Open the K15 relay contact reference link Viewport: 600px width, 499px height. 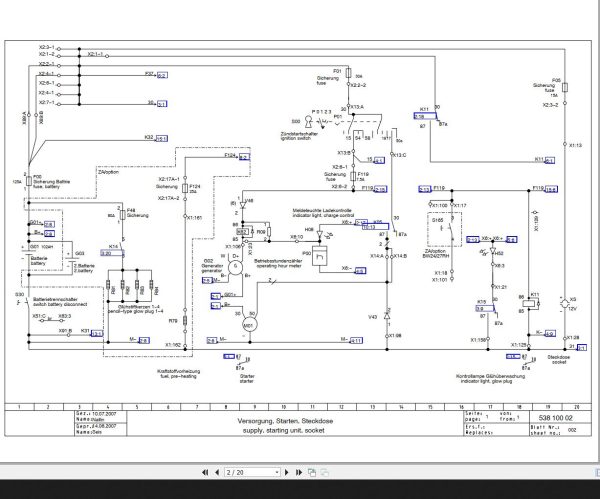pos(485,308)
